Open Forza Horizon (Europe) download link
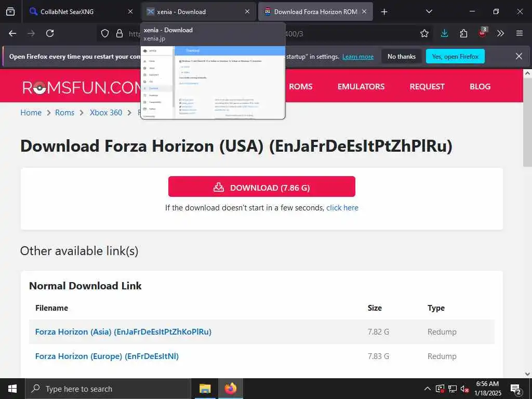 point(107,356)
